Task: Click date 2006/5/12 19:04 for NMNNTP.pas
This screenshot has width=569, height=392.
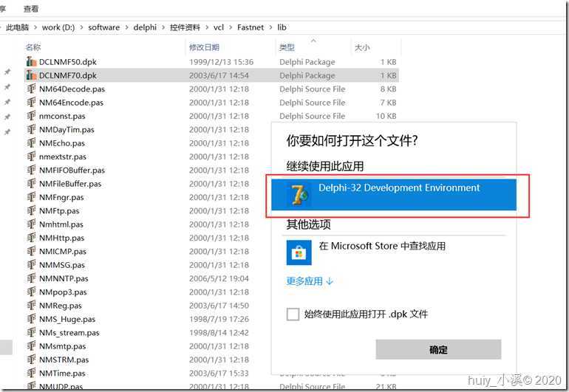Action: (x=219, y=278)
